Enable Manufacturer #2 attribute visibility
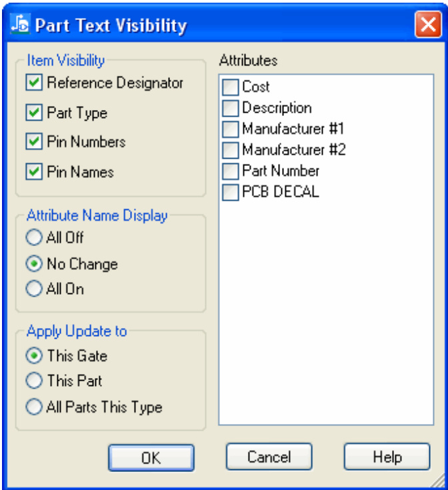This screenshot has height=490, width=448. [231, 150]
